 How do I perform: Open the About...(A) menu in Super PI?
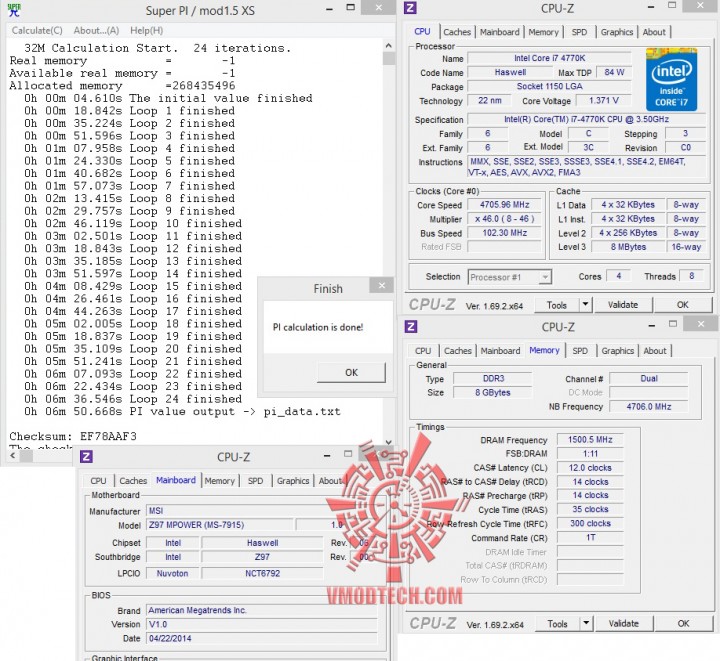[96, 31]
